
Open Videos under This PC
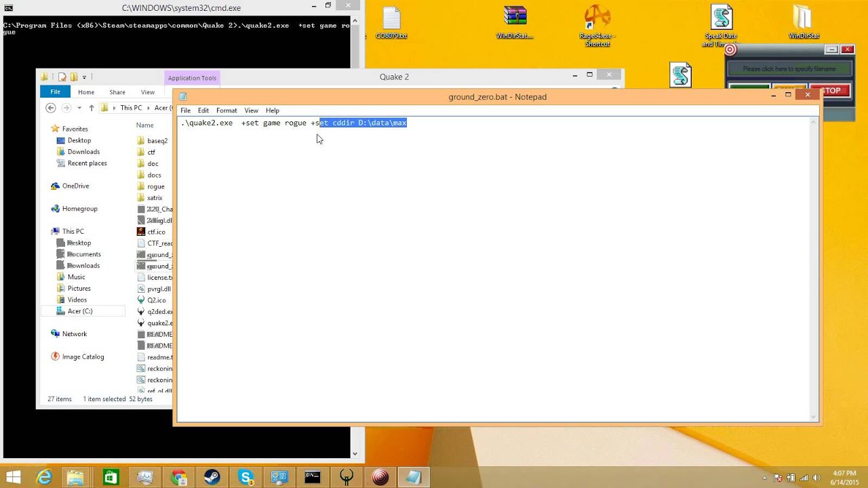pos(77,300)
